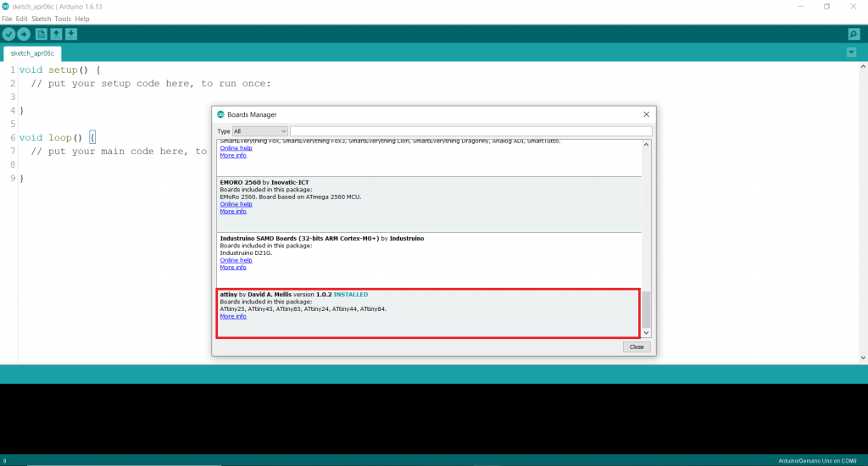Select the Industruino SAMD Boards title
The image size is (868, 466).
321,239
